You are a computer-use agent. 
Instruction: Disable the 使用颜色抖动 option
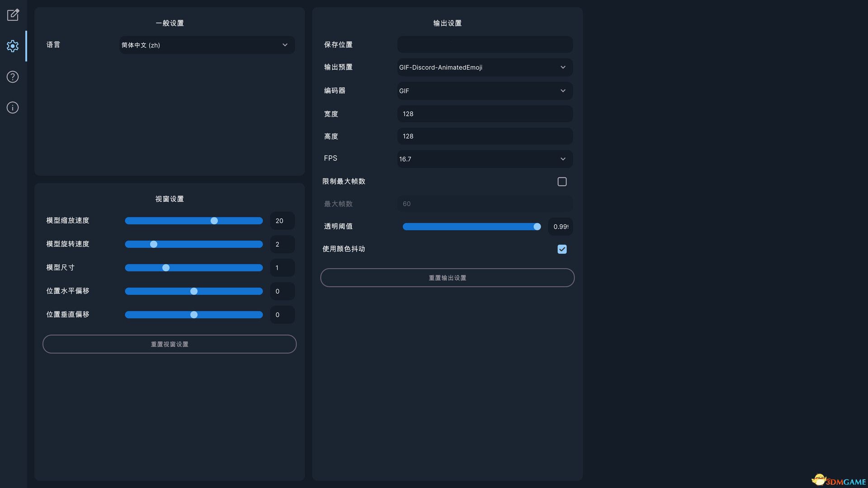tap(562, 249)
